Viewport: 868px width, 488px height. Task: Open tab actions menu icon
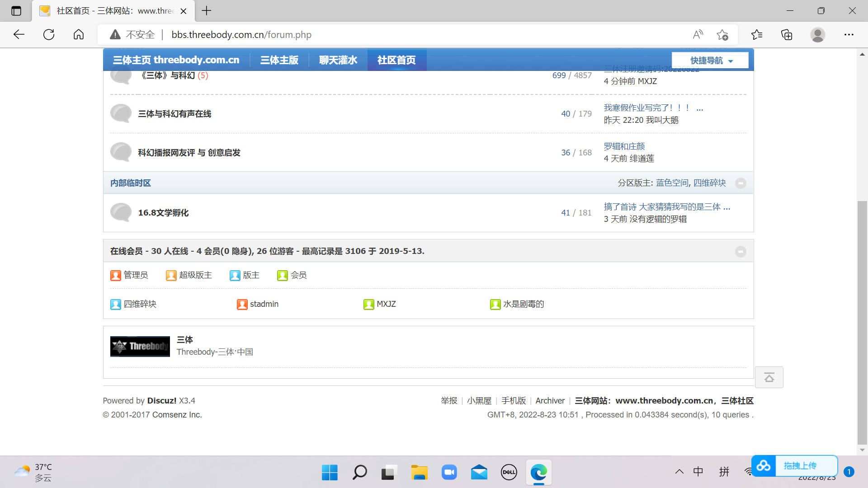click(x=16, y=11)
